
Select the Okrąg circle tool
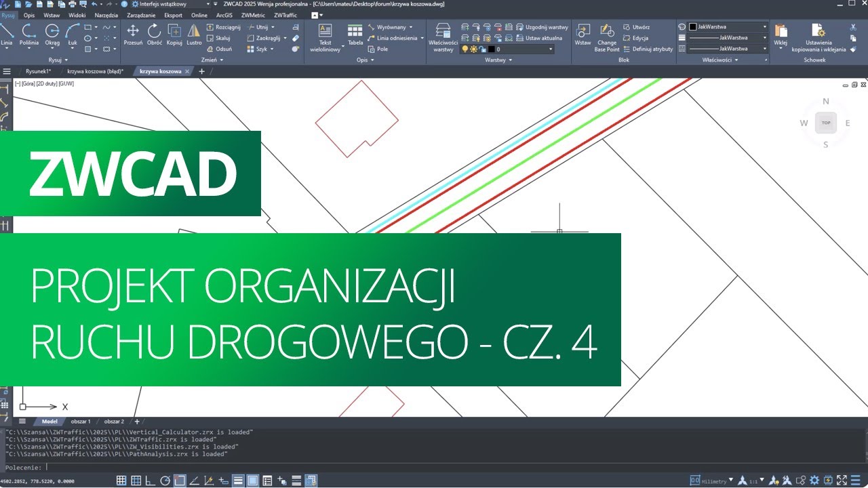coord(52,35)
